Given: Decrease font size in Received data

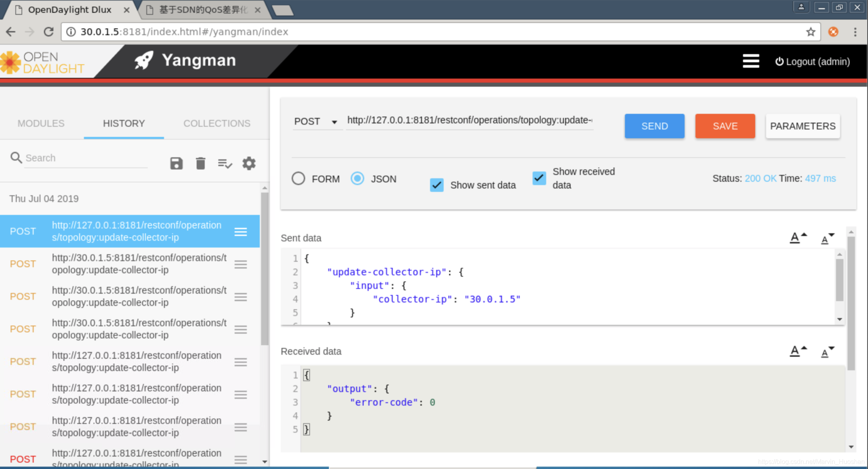Looking at the screenshot, I should coord(827,352).
